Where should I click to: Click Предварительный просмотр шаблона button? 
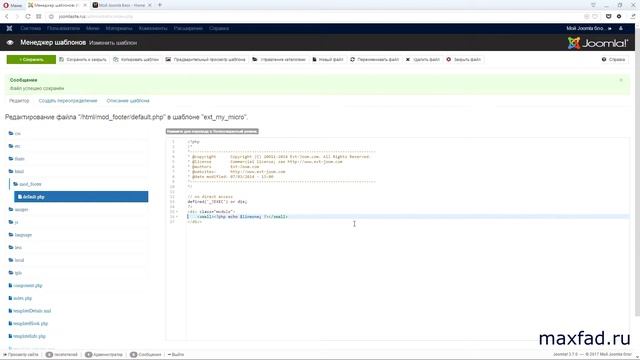coord(206,60)
